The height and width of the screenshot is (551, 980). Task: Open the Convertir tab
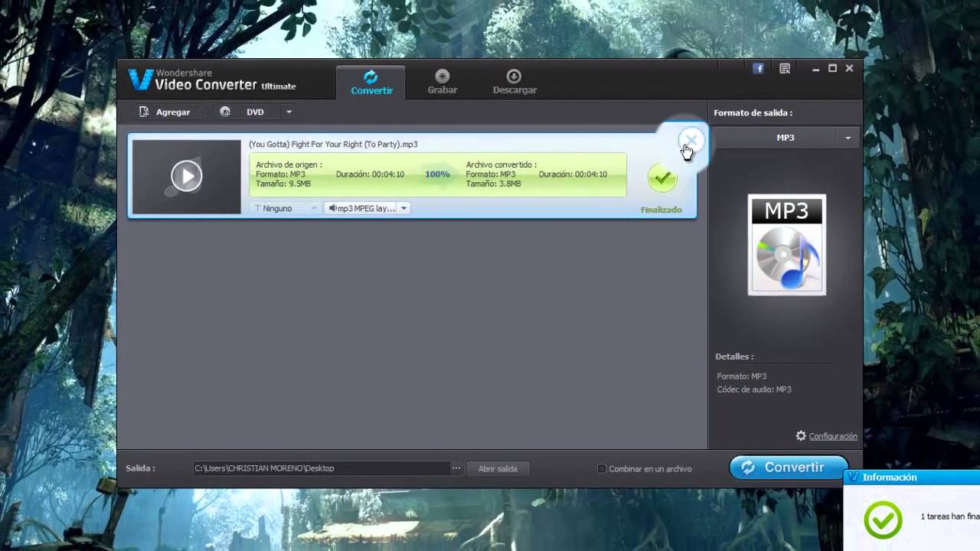point(371,83)
